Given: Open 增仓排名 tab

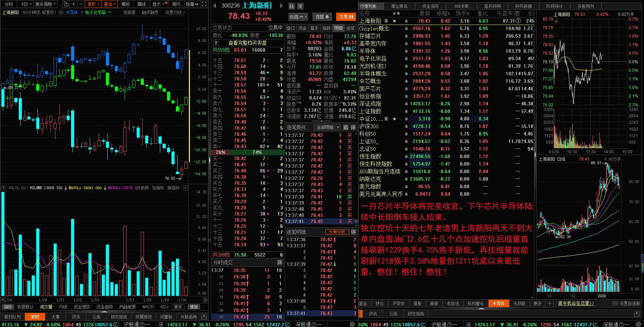Looking at the screenshot, I should [x=399, y=6].
